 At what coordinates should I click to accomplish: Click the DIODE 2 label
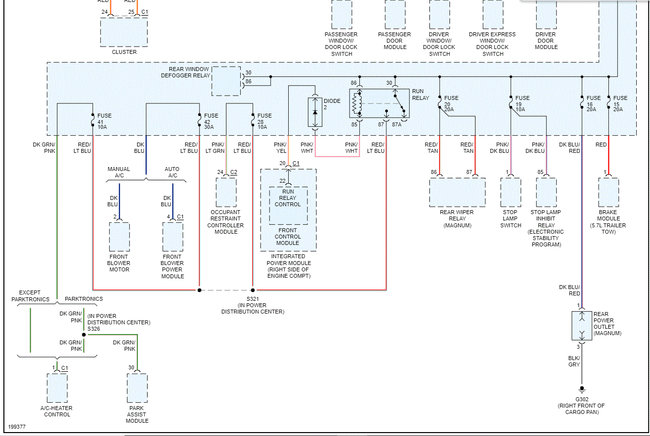coord(332,104)
